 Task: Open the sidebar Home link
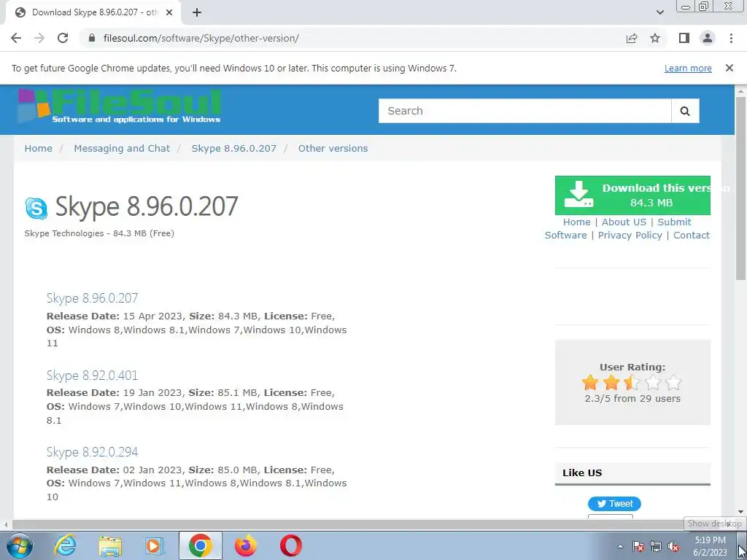(576, 222)
